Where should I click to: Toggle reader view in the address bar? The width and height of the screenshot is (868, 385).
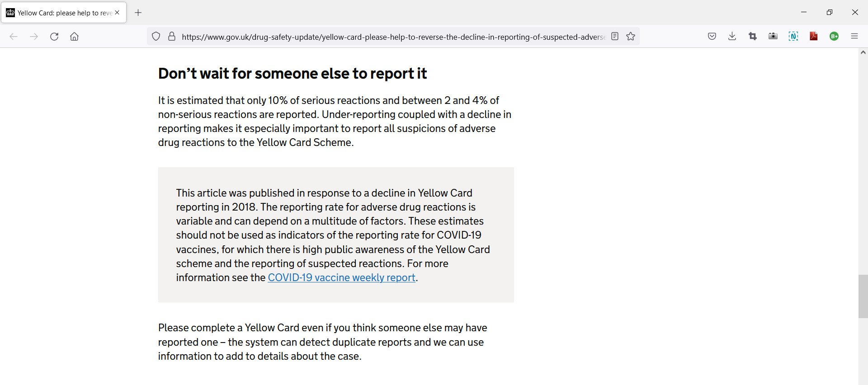pyautogui.click(x=615, y=37)
